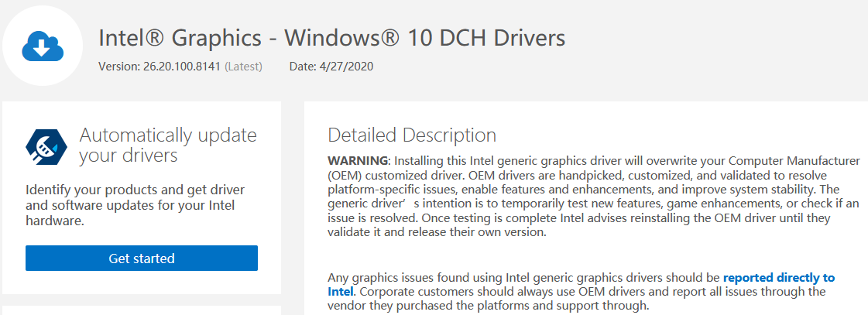The image size is (868, 315).
Task: Click the release date 4/27/2020
Action: coord(346,67)
